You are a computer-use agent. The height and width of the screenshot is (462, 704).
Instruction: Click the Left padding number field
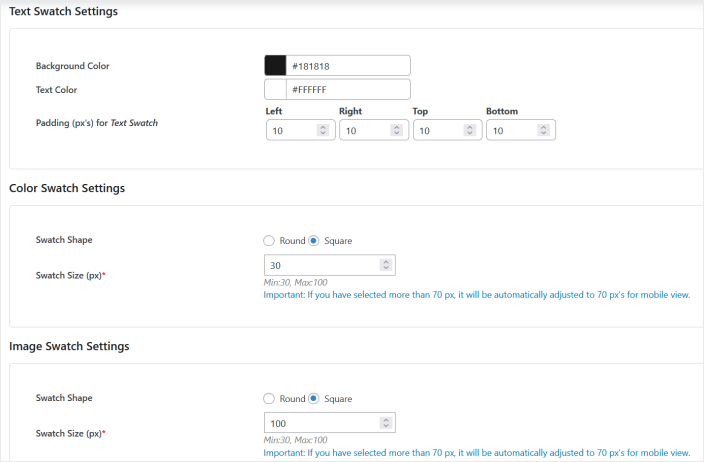click(x=290, y=130)
